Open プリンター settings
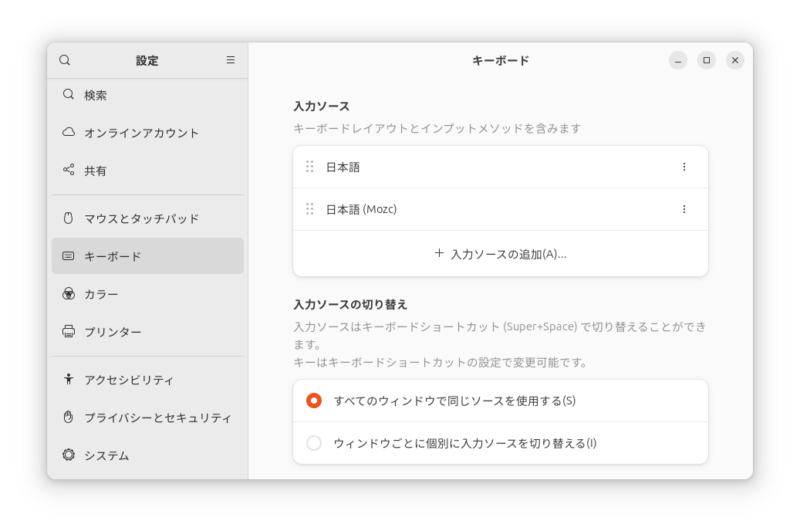This screenshot has width=800, height=531. pyautogui.click(x=147, y=332)
